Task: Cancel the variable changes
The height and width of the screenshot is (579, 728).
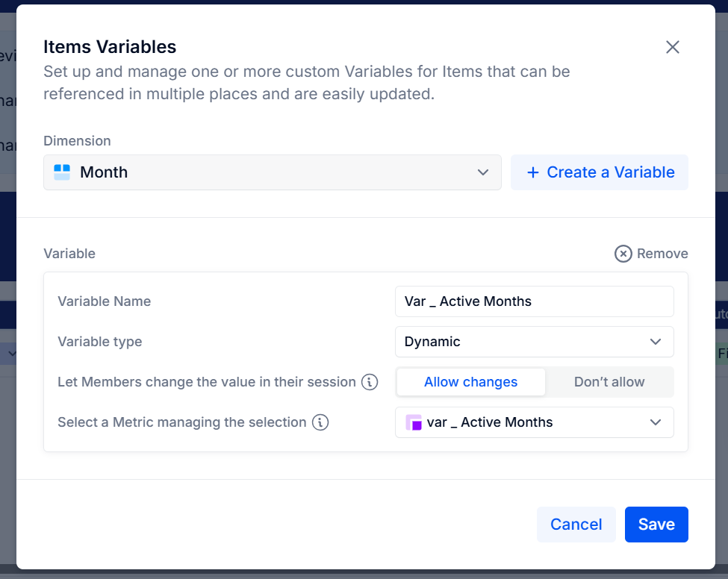Action: coord(576,525)
